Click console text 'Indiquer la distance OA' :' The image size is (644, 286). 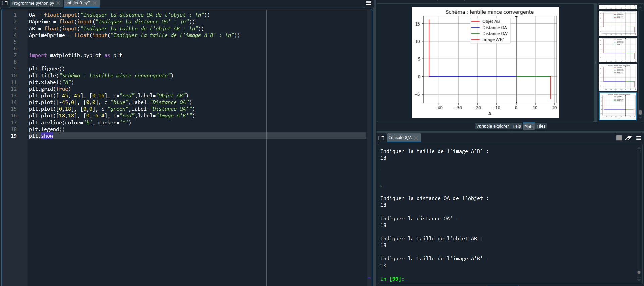tap(419, 219)
